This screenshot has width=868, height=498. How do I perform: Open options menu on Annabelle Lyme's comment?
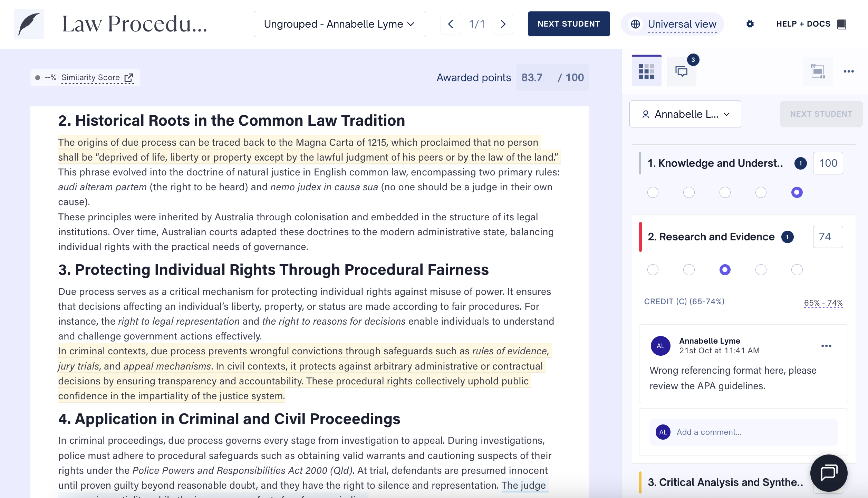click(826, 346)
